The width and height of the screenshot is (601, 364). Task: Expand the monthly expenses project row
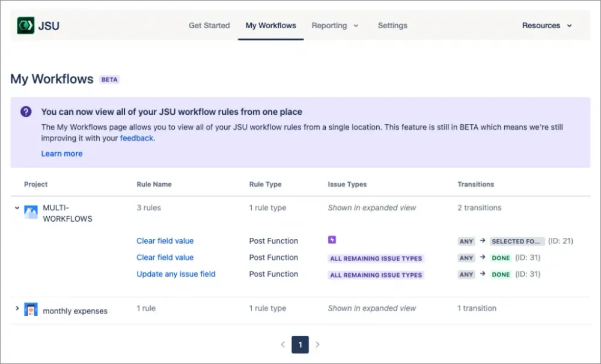[17, 308]
